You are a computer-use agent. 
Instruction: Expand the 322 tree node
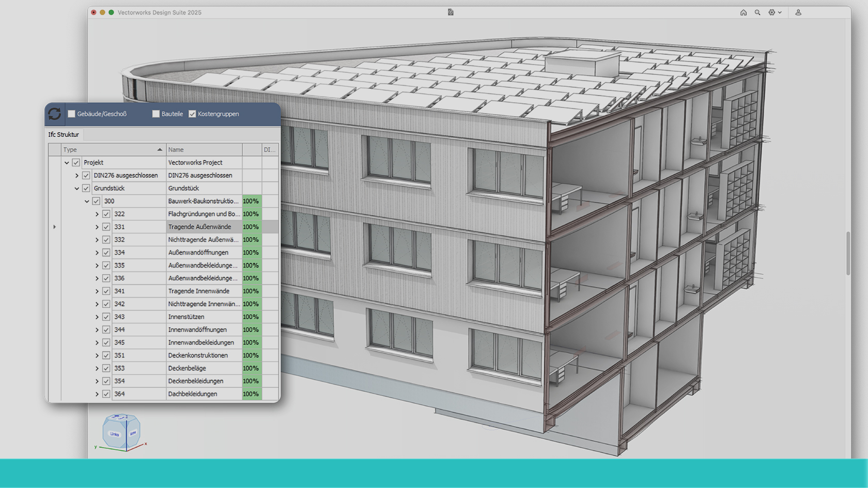pyautogui.click(x=97, y=214)
